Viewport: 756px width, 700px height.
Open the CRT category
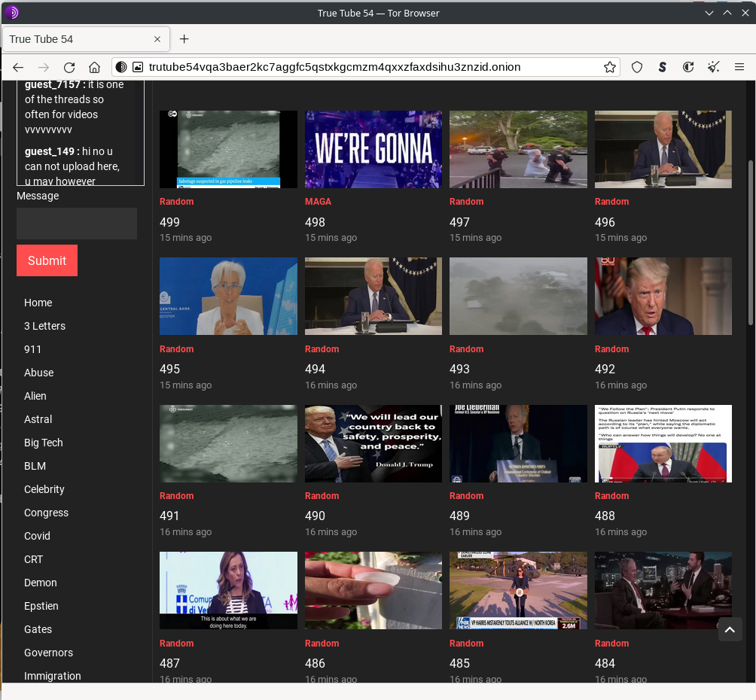[34, 559]
